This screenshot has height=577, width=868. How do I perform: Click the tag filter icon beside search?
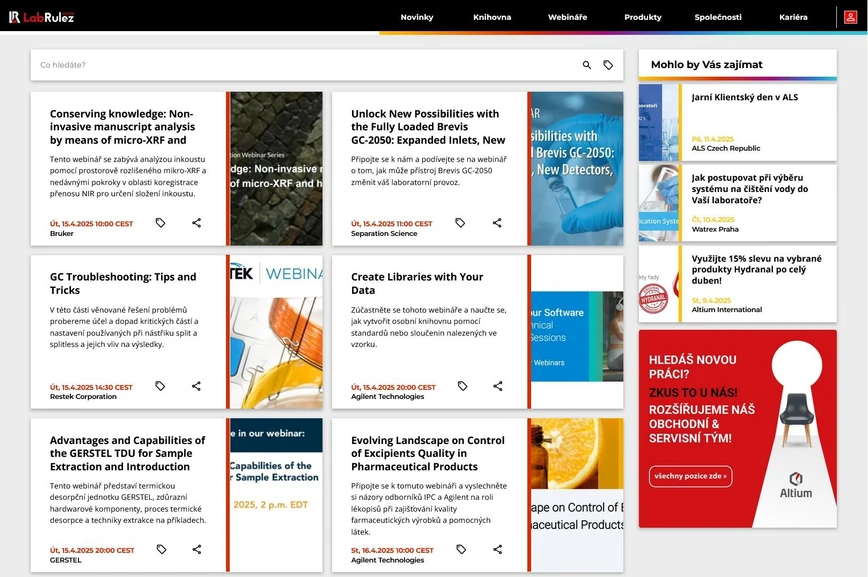pos(609,63)
